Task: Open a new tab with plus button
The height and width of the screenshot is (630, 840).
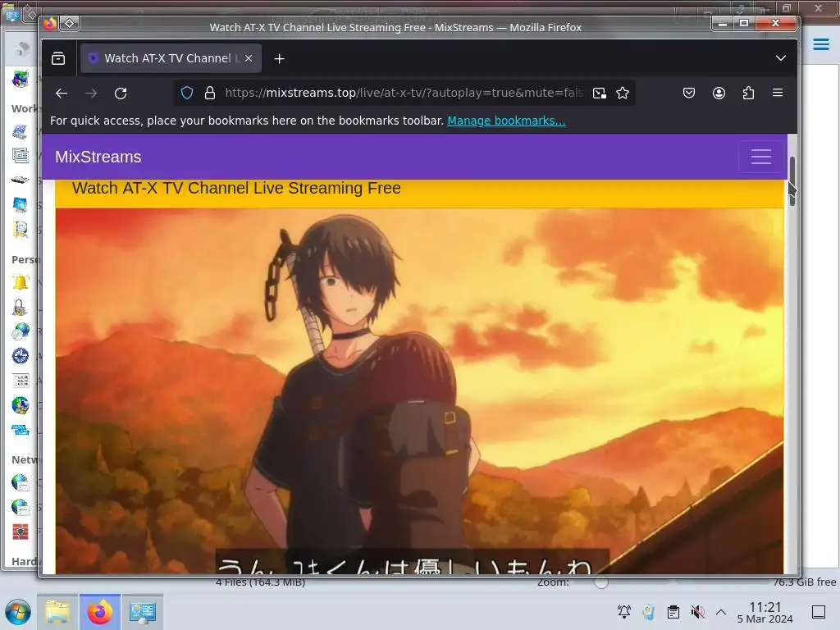Action: [x=279, y=58]
